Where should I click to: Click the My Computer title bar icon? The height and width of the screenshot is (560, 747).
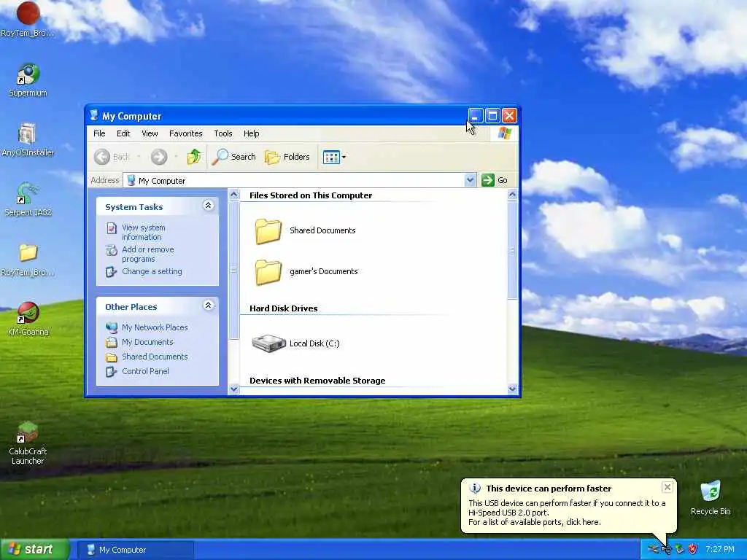click(94, 115)
